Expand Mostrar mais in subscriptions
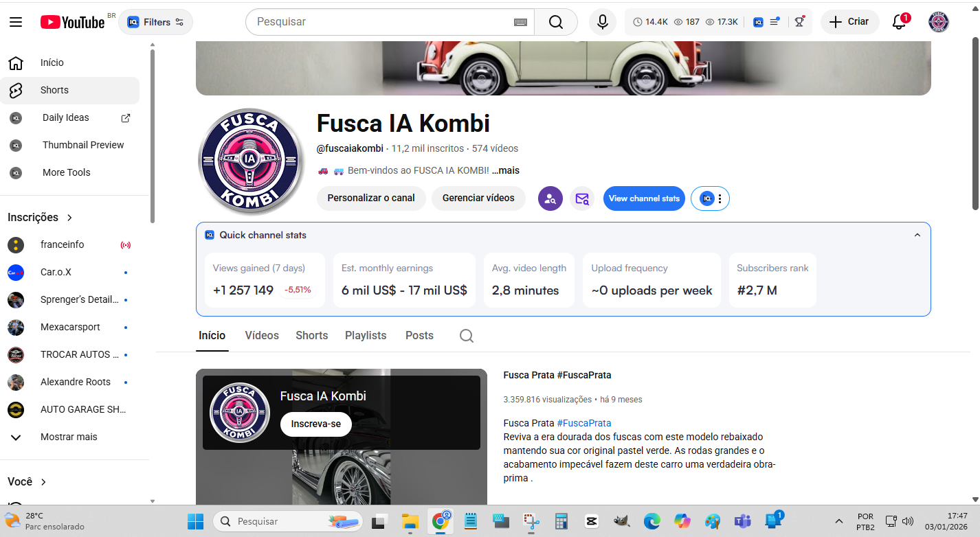Screen dimensions: 980x537 coord(69,437)
